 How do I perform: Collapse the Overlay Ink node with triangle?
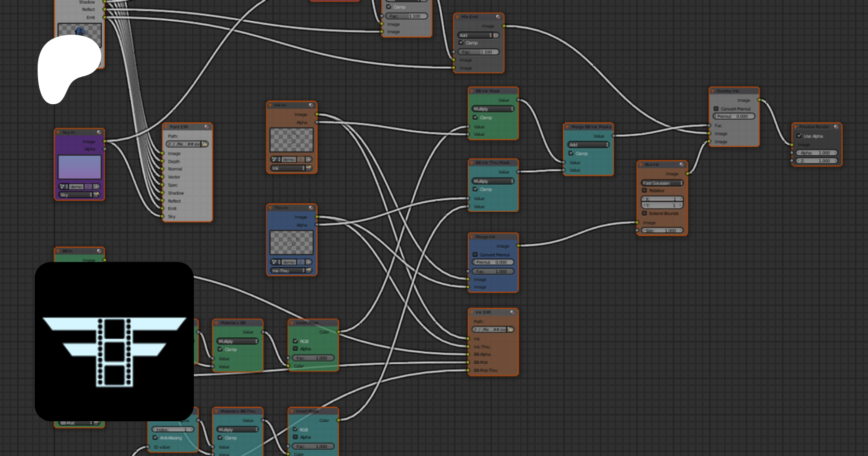tap(713, 91)
